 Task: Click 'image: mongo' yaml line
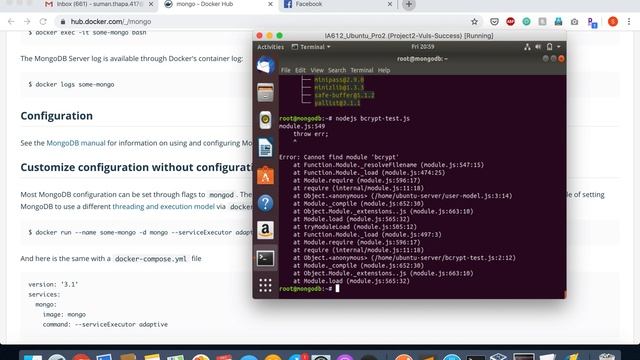tap(64, 315)
